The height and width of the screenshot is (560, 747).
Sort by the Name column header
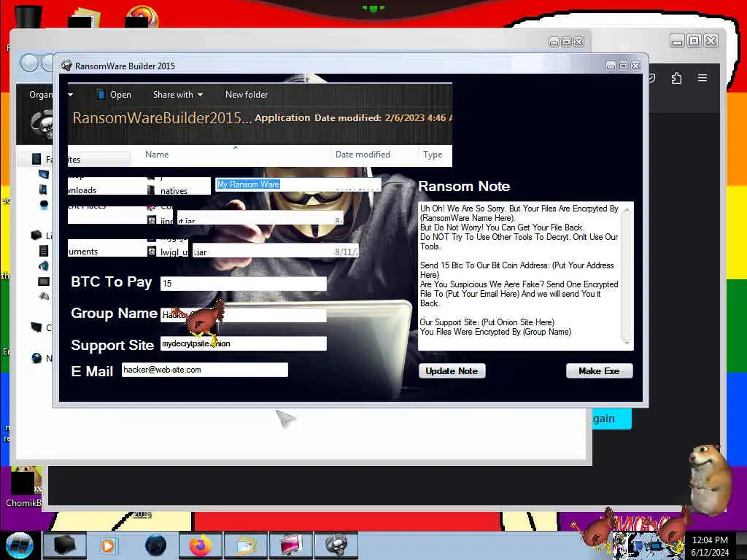[x=157, y=155]
